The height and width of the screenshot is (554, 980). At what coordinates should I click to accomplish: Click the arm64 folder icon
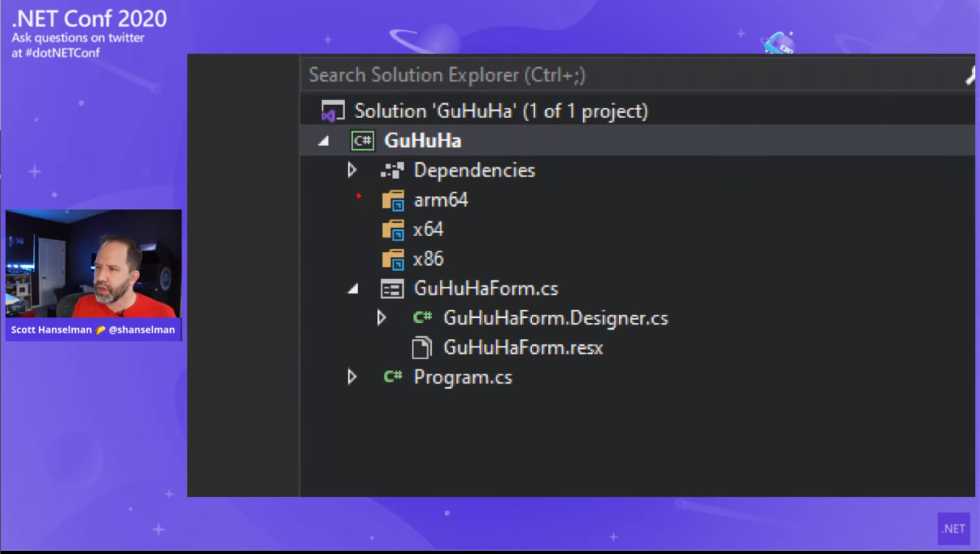(393, 200)
